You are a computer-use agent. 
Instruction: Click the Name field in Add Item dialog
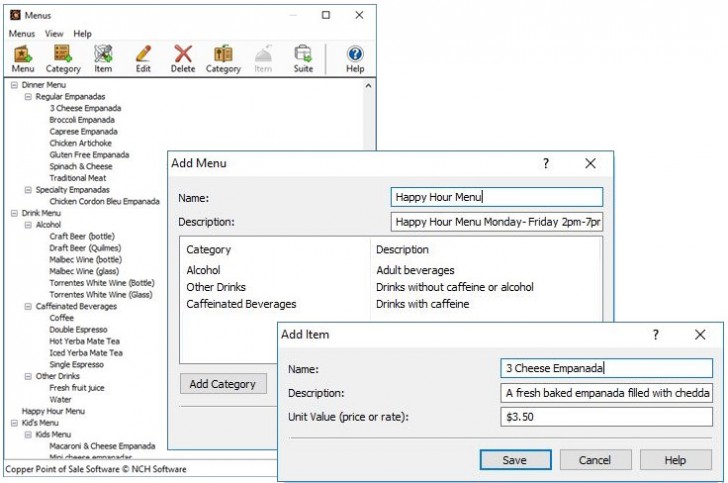(606, 368)
